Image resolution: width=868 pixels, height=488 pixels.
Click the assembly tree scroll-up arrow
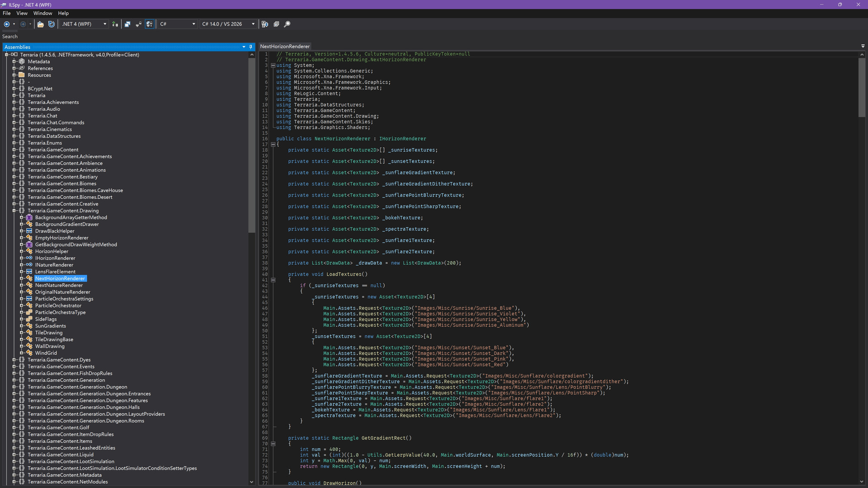point(252,55)
